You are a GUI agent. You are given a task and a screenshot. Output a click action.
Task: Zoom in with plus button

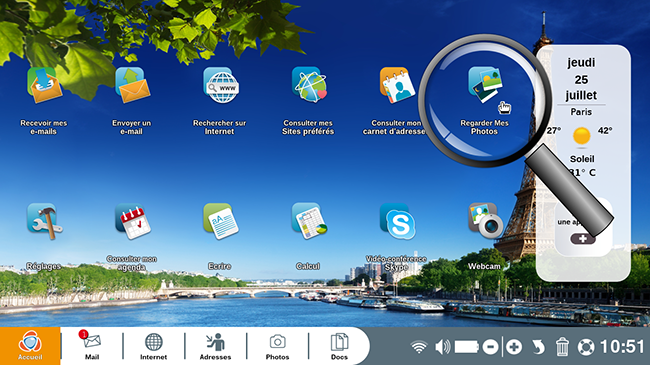coord(514,347)
